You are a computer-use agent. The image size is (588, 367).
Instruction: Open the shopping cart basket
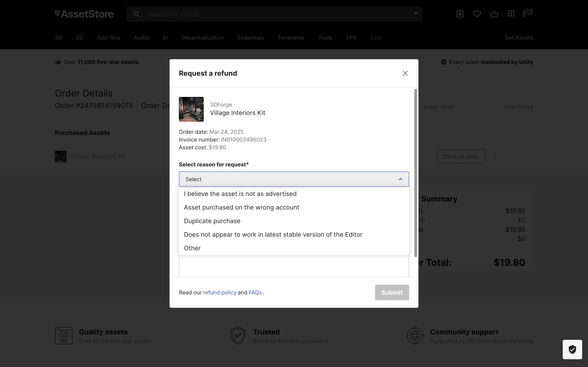pyautogui.click(x=494, y=14)
